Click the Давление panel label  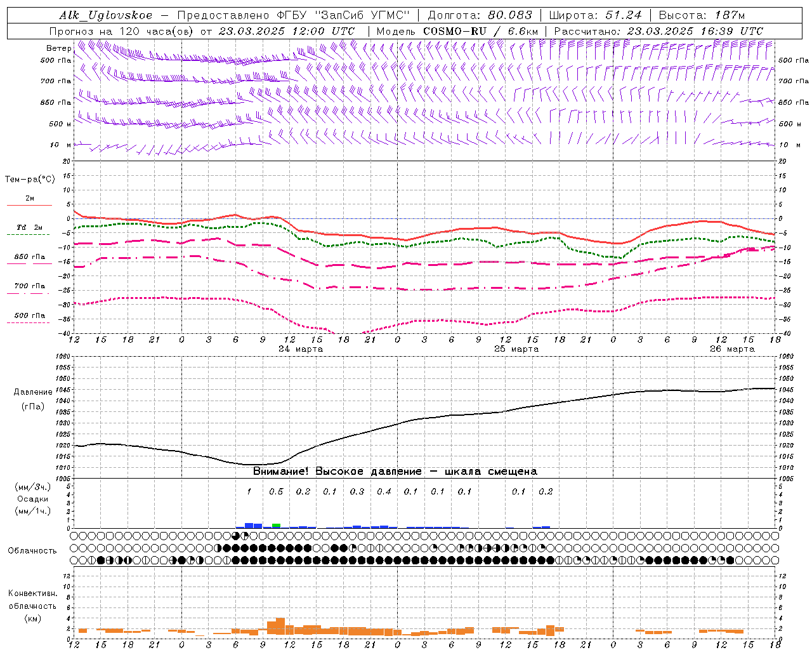33,392
